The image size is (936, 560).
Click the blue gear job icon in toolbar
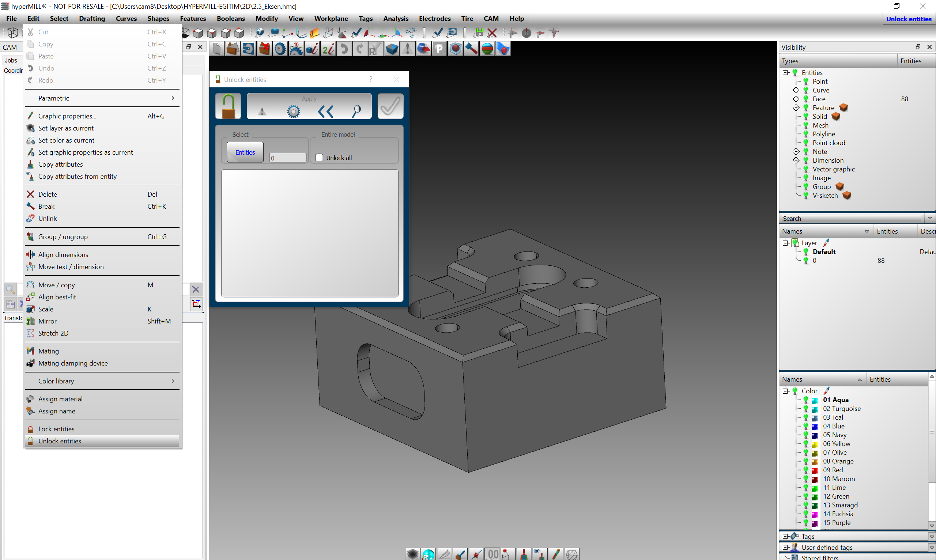point(280,49)
